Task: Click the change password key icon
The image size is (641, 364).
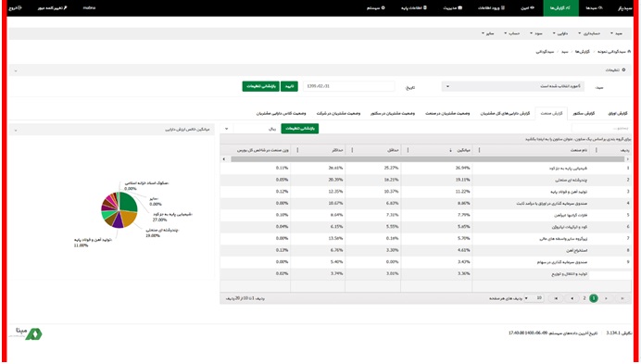Action: pos(65,7)
